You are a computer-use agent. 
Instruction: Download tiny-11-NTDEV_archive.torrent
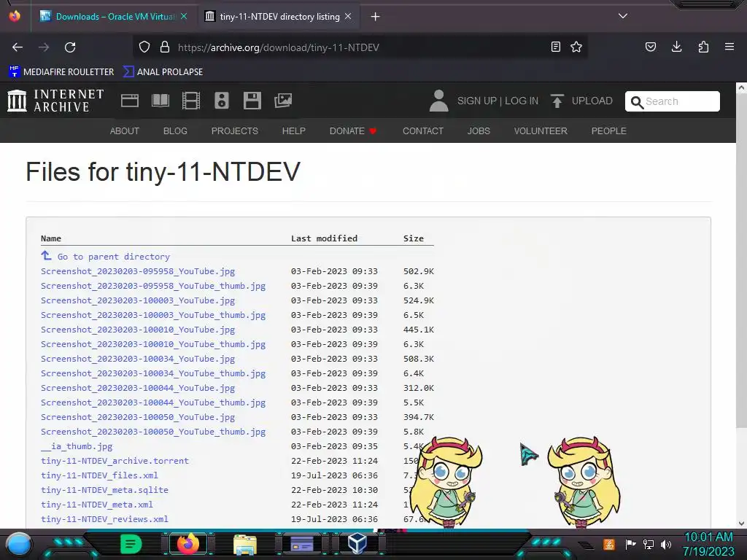(115, 461)
